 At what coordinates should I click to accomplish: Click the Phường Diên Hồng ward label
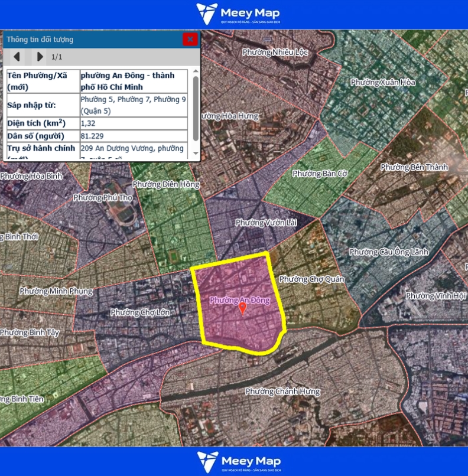(166, 184)
